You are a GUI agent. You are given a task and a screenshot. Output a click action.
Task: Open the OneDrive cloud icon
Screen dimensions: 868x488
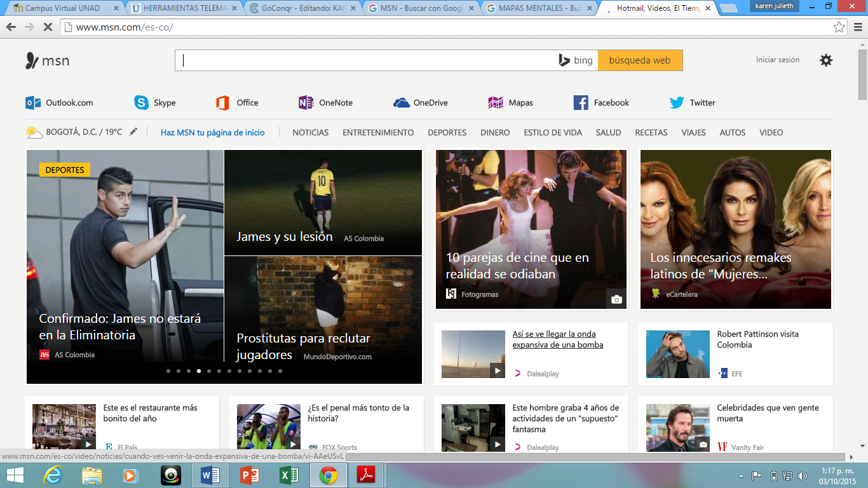tap(401, 103)
